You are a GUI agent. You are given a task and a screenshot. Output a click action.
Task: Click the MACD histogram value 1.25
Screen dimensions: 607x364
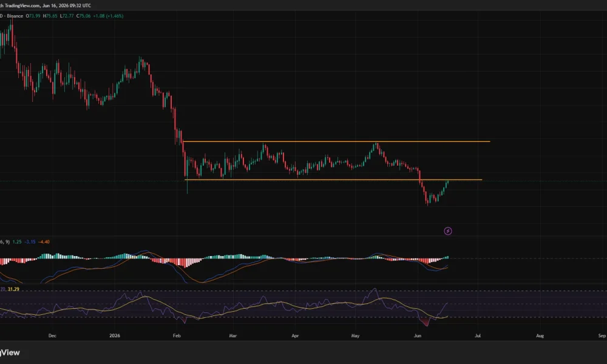point(17,242)
